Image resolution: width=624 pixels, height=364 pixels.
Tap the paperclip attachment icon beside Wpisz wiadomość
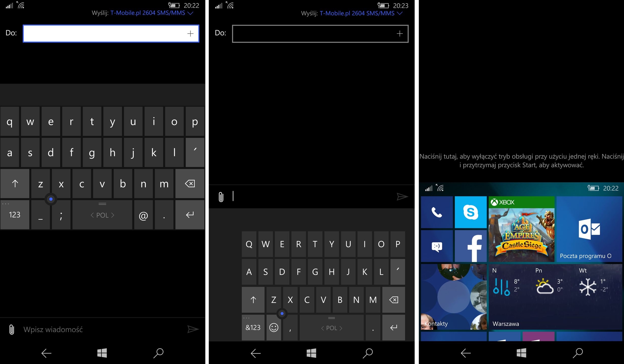[12, 330]
